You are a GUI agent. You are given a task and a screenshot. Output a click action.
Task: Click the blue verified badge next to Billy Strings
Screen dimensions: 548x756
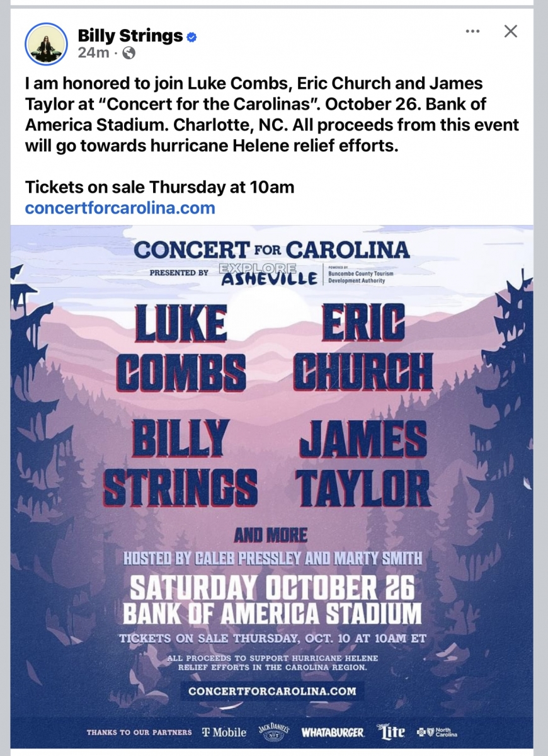click(x=191, y=37)
